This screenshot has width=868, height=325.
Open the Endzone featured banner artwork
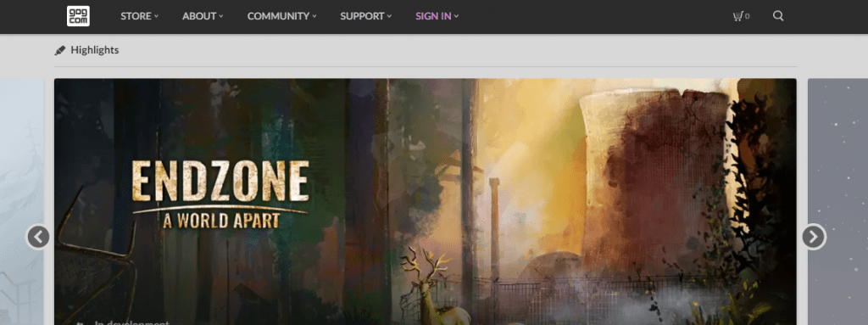tap(426, 202)
